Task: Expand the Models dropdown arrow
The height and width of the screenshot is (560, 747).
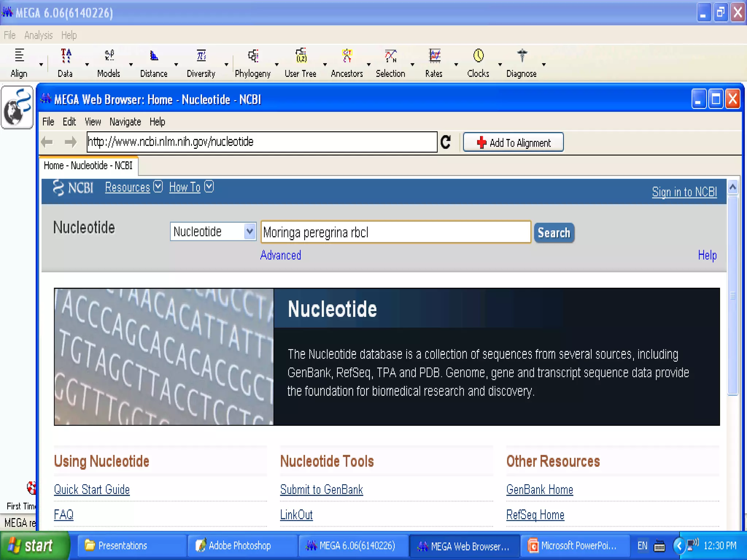Action: click(131, 65)
